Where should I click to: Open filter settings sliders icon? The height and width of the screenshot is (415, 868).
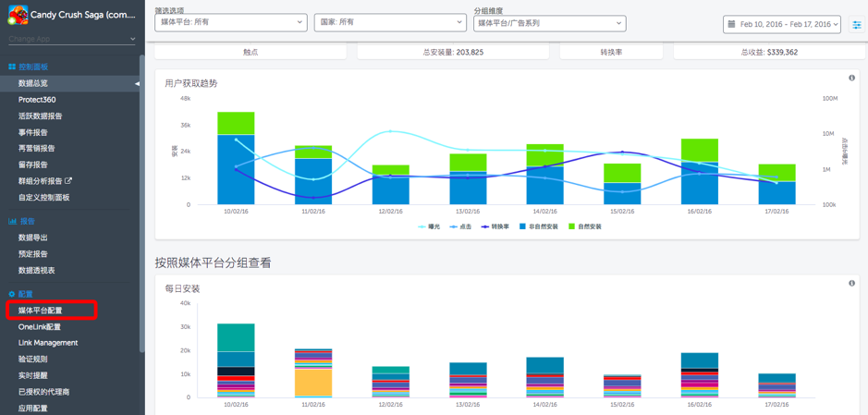pyautogui.click(x=857, y=24)
